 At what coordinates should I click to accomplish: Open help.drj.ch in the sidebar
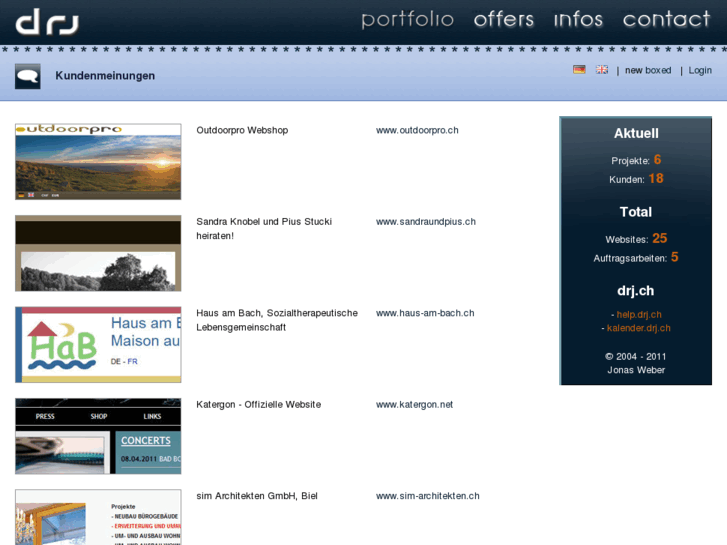click(639, 314)
